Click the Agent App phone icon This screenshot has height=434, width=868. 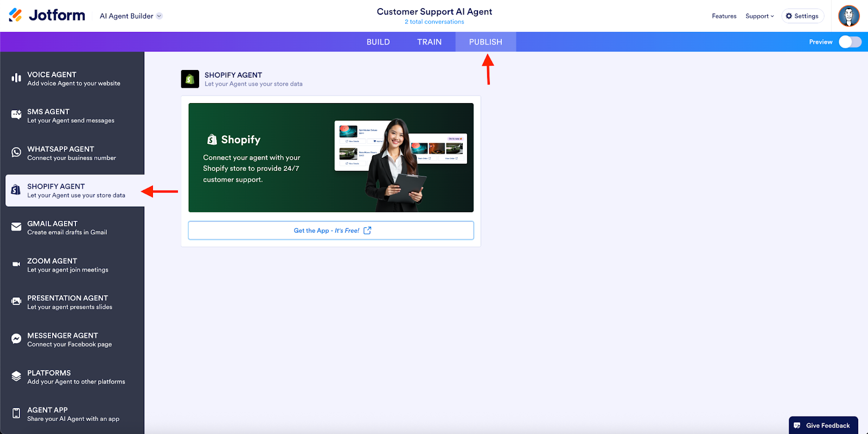point(16,413)
